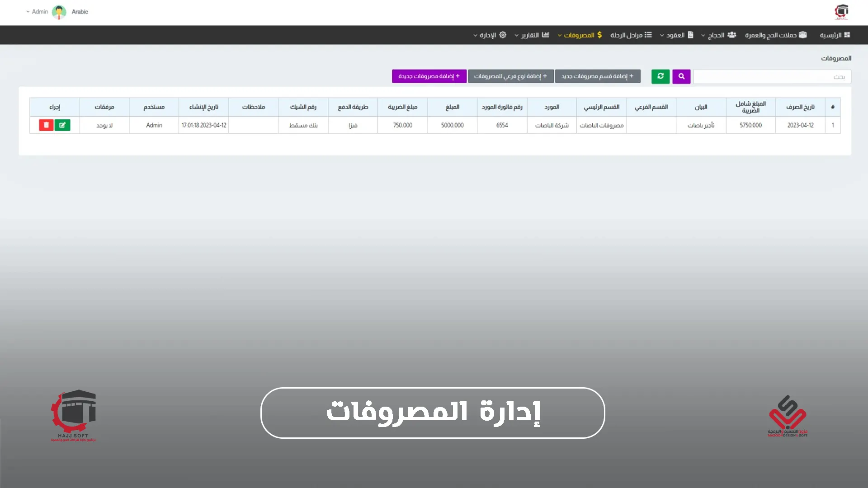Click the Admin user avatar
Viewport: 868px width, 488px height.
[x=59, y=12]
